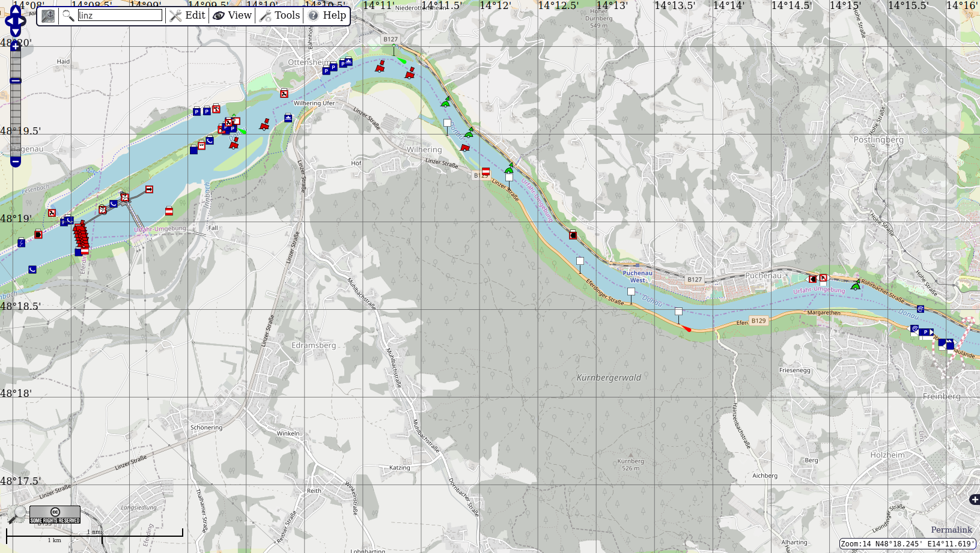Expand the layer switcher plus button
The height and width of the screenshot is (553, 980).
pyautogui.click(x=974, y=500)
